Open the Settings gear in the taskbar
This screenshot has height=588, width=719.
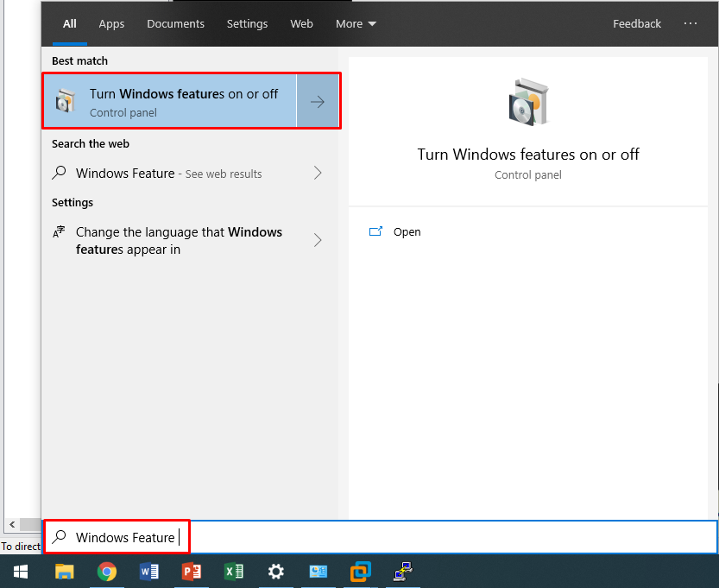pyautogui.click(x=275, y=572)
